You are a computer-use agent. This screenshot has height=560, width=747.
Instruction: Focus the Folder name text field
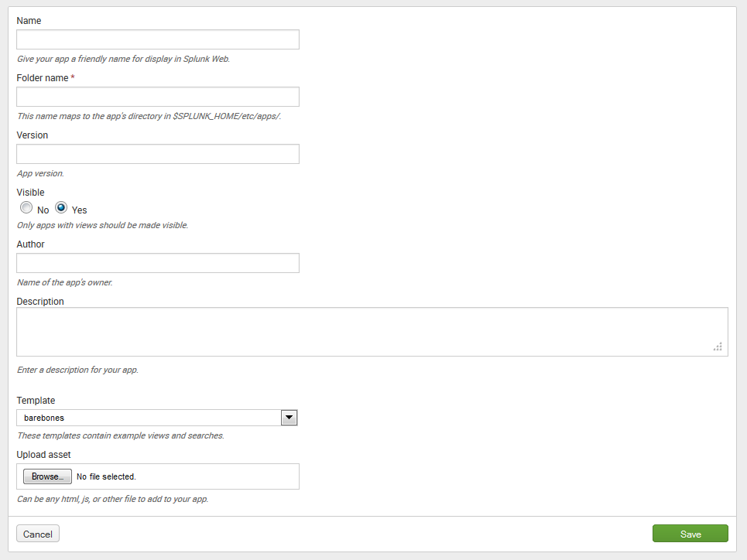[158, 97]
